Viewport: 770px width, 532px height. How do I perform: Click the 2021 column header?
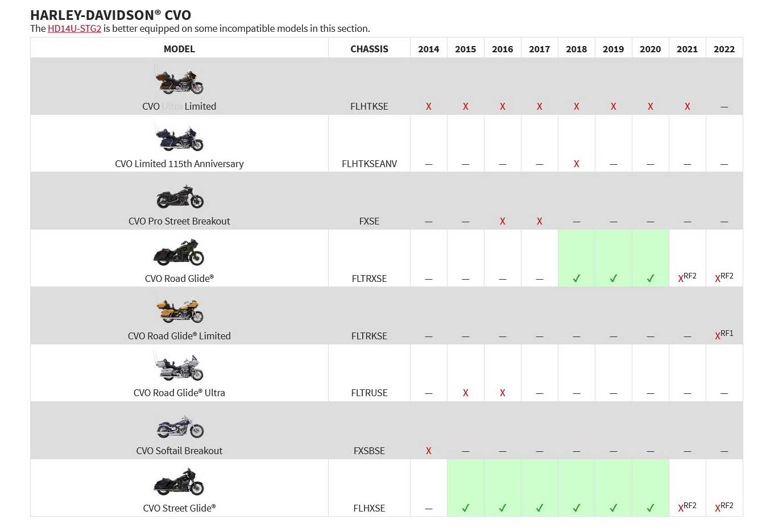tap(688, 49)
